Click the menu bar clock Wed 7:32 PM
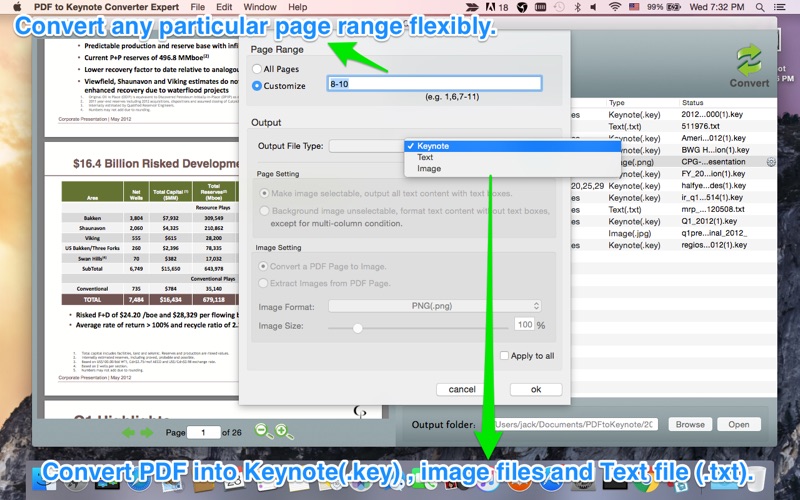The width and height of the screenshot is (800, 500). coord(717,7)
